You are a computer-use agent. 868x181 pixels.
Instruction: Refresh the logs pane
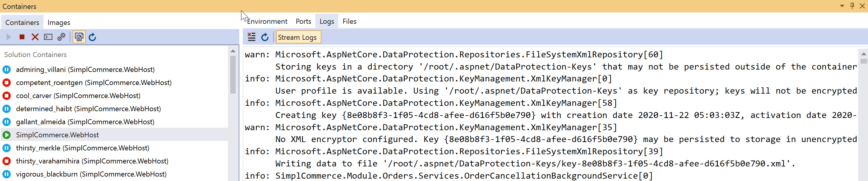265,37
